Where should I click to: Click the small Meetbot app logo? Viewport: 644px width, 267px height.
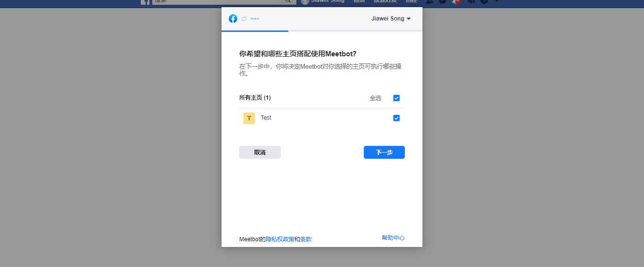pyautogui.click(x=255, y=19)
